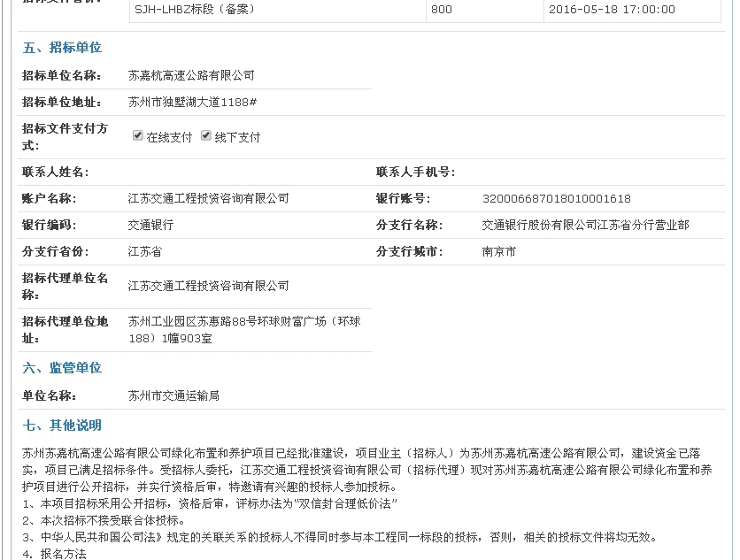
Task: Select the 苏嘉杭高速公路有限公司 company name value
Action: [191, 75]
